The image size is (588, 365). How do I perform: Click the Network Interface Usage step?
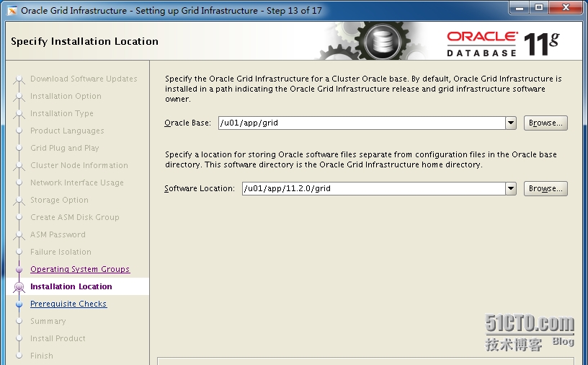[x=77, y=182]
